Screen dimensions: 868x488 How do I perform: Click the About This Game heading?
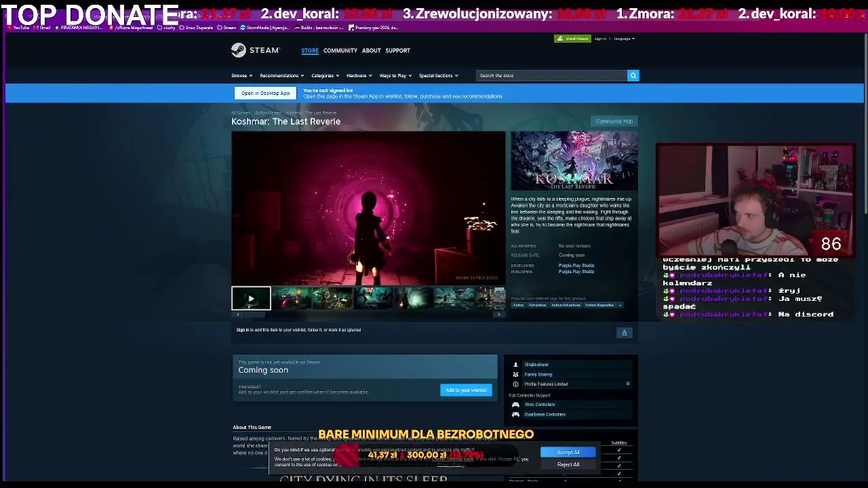pos(252,428)
